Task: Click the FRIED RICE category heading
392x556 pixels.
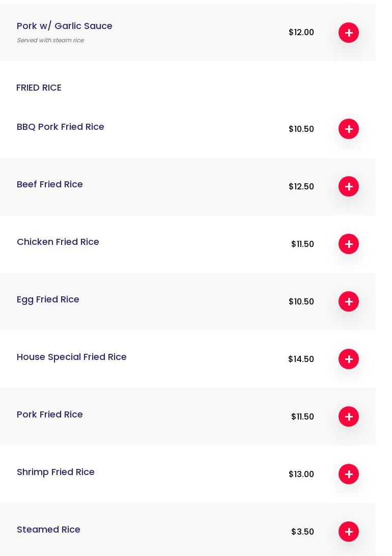Action: (39, 88)
